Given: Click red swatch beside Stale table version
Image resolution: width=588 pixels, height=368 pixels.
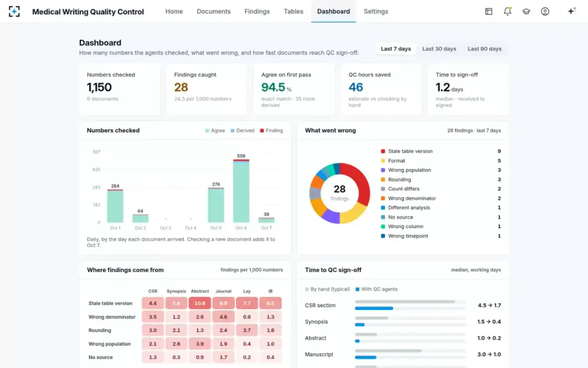Looking at the screenshot, I should point(383,151).
